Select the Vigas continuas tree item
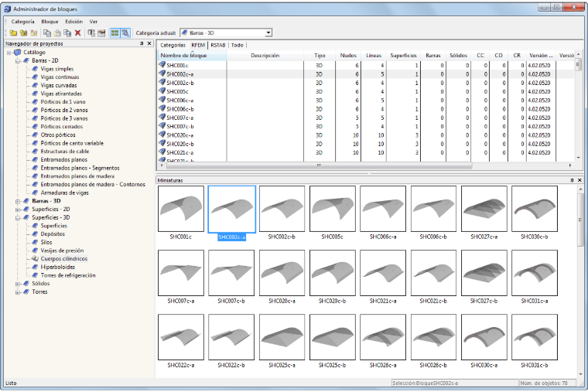The height and width of the screenshot is (392, 588). click(x=60, y=77)
